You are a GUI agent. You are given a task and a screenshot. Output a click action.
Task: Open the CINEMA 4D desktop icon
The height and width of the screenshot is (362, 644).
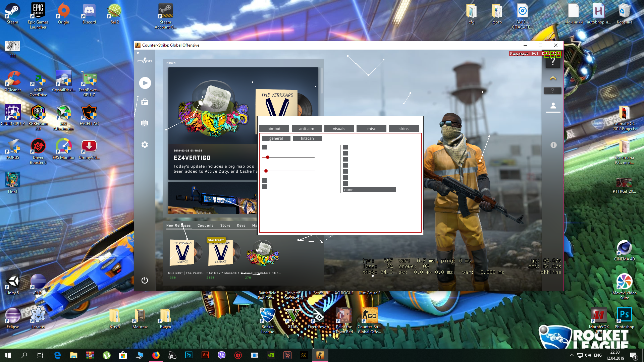[x=624, y=251]
